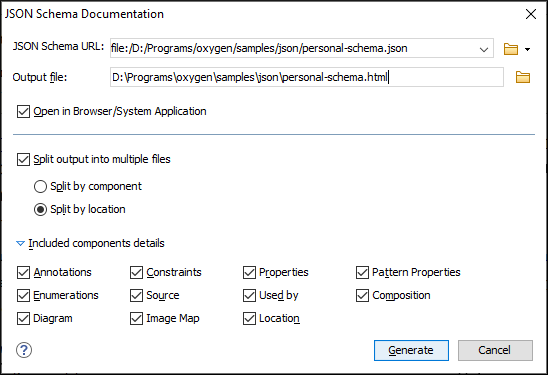Uncheck the Diagram component

[x=23, y=318]
